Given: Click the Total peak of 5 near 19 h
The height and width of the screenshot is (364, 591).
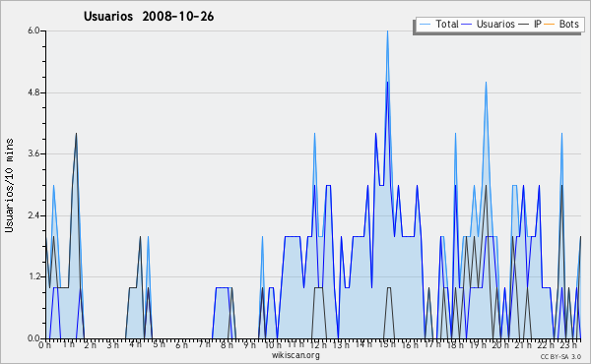Looking at the screenshot, I should [x=486, y=83].
